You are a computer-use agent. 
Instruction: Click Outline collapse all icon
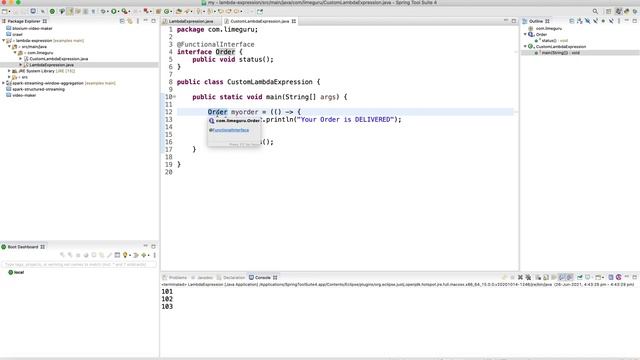(571, 21)
